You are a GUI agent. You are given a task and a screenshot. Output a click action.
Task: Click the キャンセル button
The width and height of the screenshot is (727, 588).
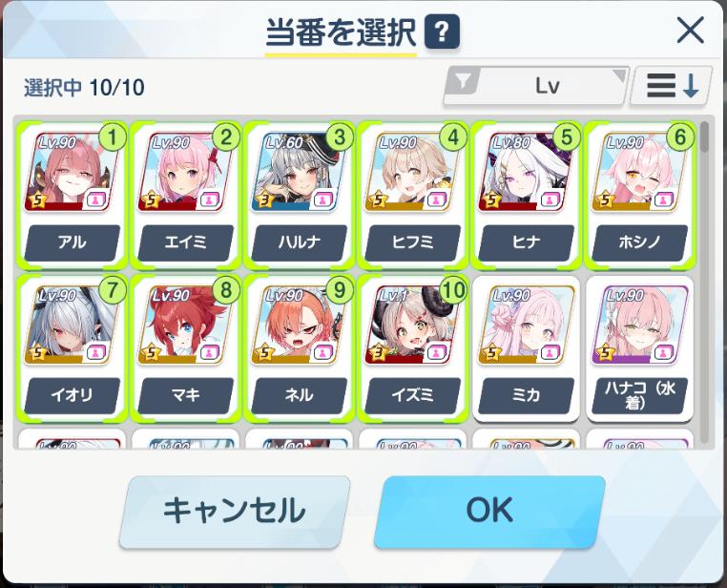tap(234, 512)
